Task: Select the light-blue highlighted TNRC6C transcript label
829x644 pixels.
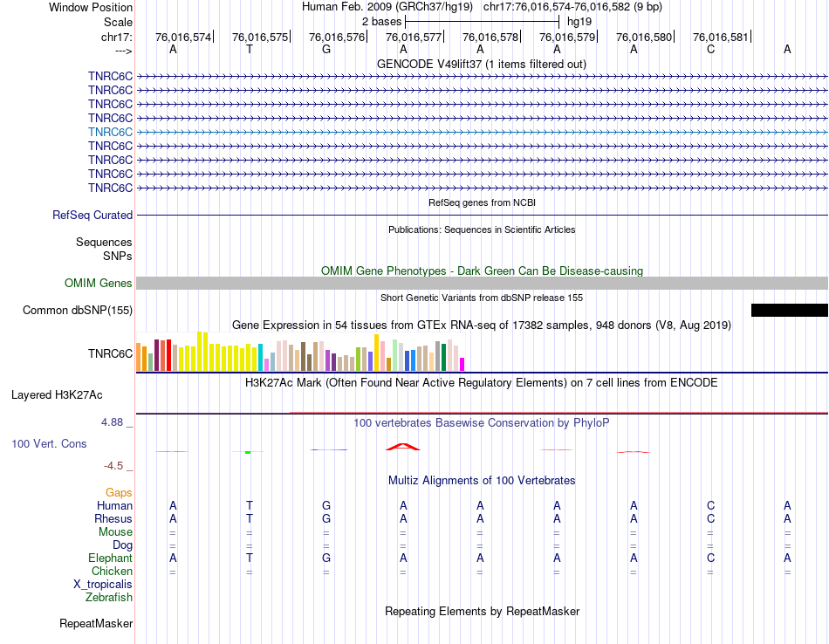Action: [x=111, y=132]
